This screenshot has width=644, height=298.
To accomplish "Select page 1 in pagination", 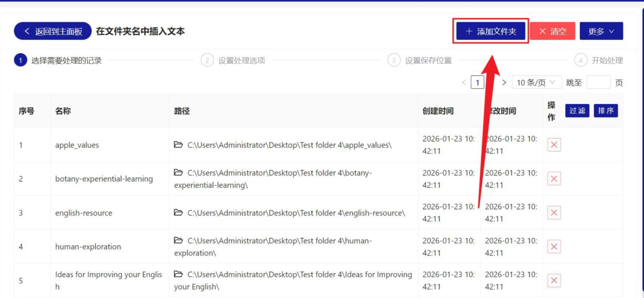I will coord(477,82).
